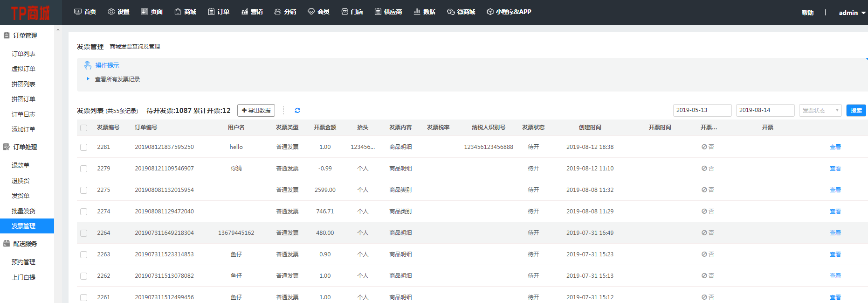Click the 数据 bar chart icon in top navigation
This screenshot has height=303, width=868.
[417, 12]
